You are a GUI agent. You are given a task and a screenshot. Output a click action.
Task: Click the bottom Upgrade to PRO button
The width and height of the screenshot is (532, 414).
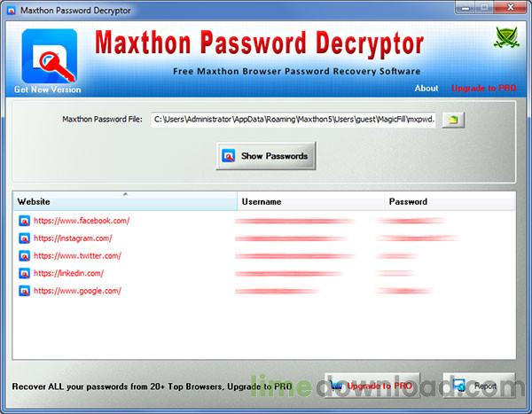tap(372, 386)
